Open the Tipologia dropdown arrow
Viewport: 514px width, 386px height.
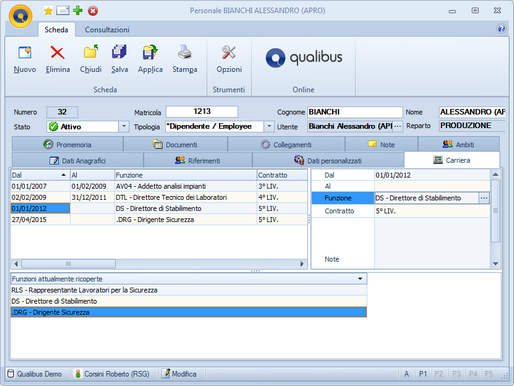point(269,127)
